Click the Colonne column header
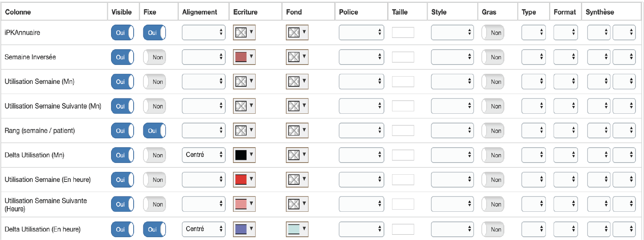644x240 pixels. coord(18,12)
